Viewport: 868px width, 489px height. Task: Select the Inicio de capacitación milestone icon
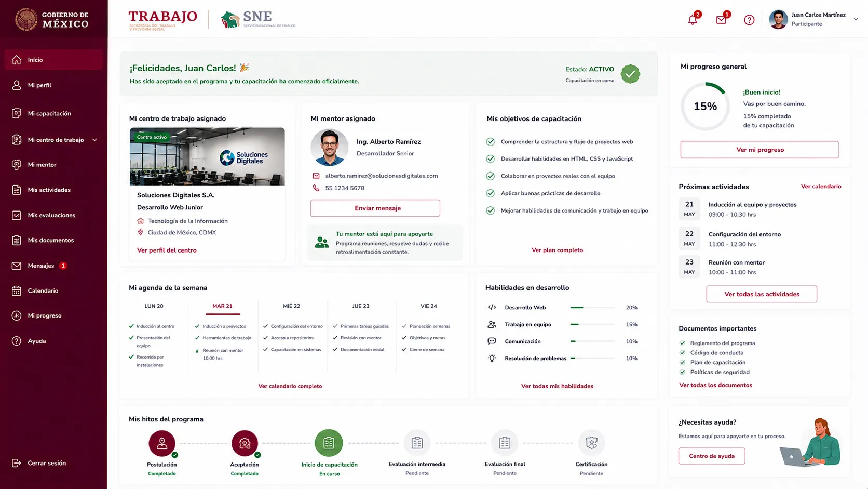(329, 443)
